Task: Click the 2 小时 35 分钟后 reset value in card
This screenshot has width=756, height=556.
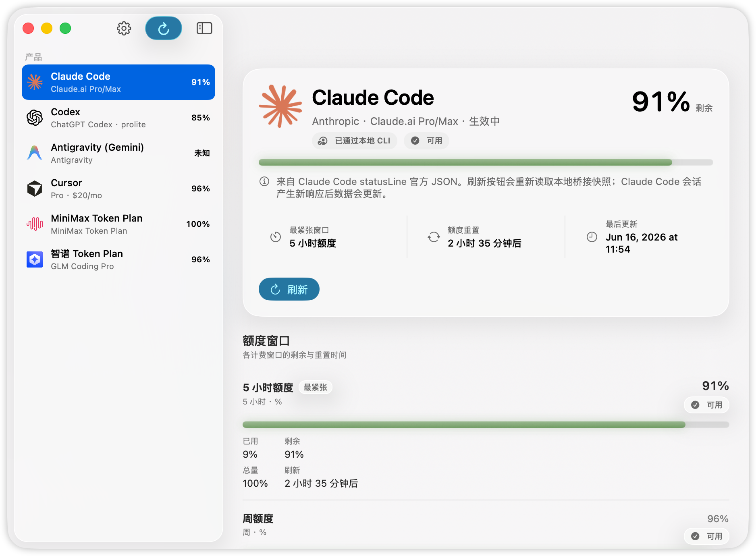Action: 484,243
